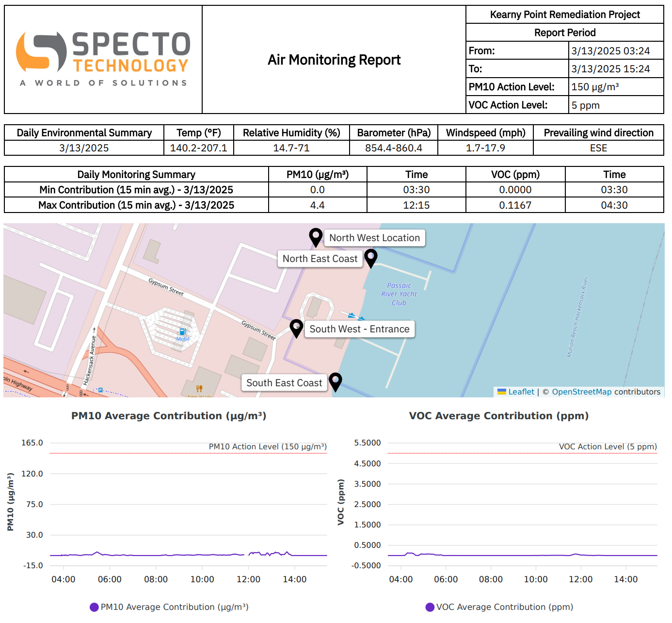Click the South East Coast label
672x623 pixels.
point(284,383)
